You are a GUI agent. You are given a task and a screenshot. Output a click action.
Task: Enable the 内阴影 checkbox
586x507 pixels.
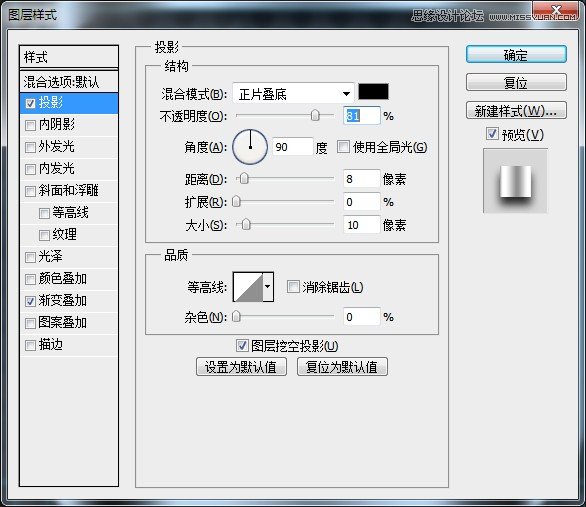point(30,125)
